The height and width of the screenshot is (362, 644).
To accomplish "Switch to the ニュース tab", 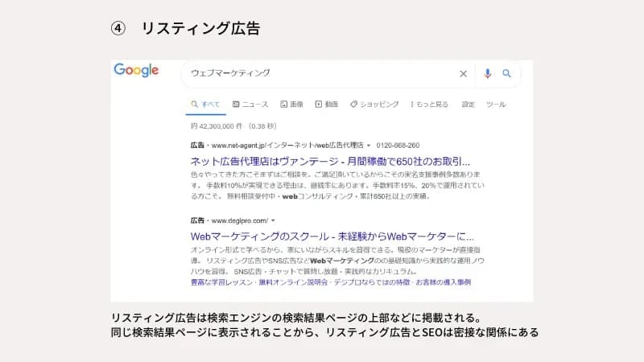I will (250, 105).
